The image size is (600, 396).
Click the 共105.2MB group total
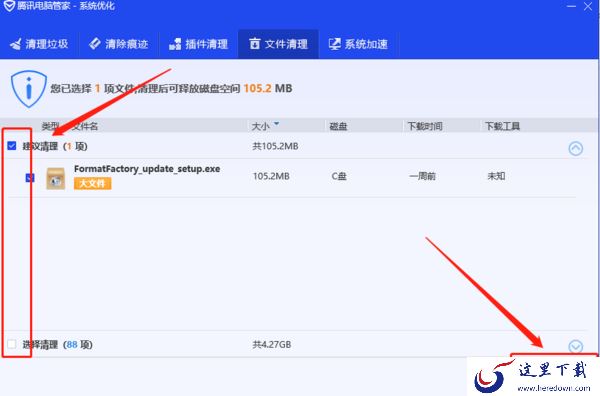[275, 146]
